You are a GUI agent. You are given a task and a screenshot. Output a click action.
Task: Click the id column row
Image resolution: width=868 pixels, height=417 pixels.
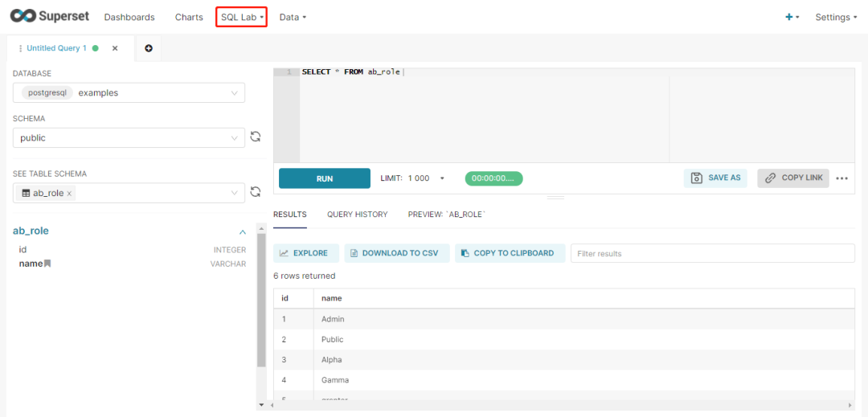pyautogui.click(x=133, y=250)
